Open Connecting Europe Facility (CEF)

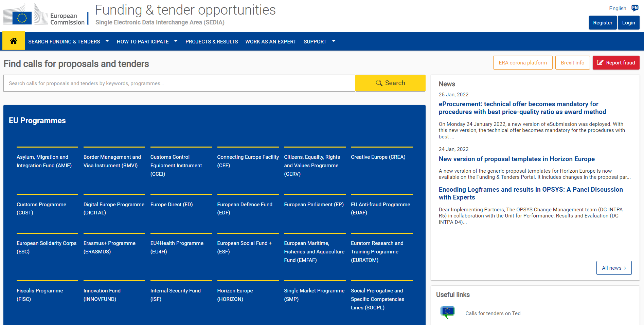click(x=248, y=161)
